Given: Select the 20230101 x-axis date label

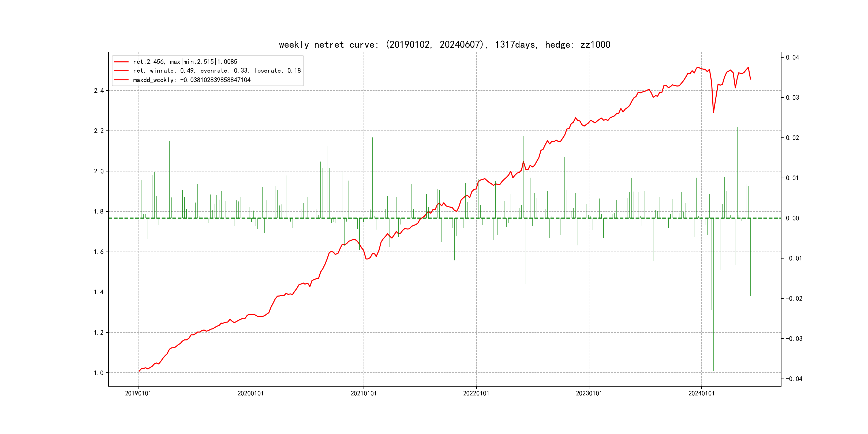Looking at the screenshot, I should (589, 393).
